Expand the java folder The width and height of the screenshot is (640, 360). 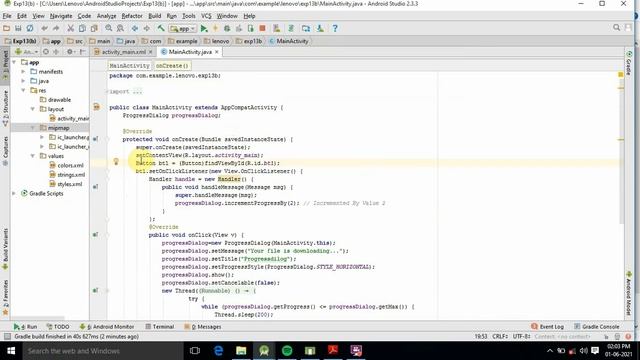click(23, 81)
